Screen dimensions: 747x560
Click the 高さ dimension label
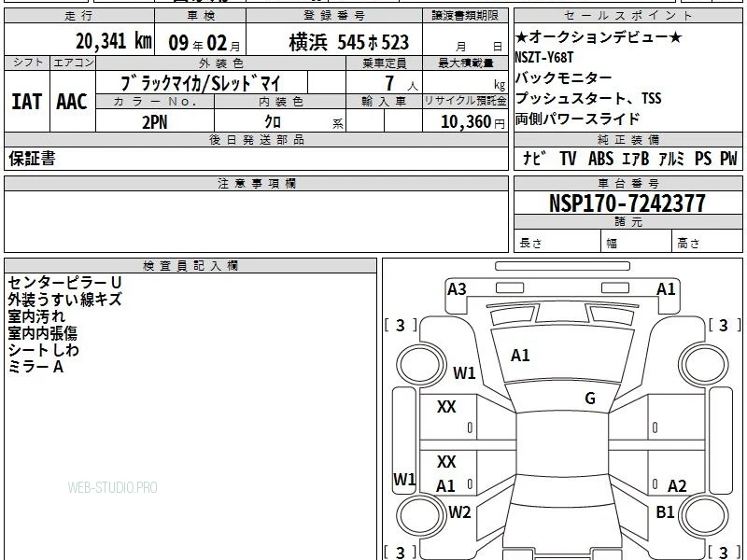[x=688, y=244]
